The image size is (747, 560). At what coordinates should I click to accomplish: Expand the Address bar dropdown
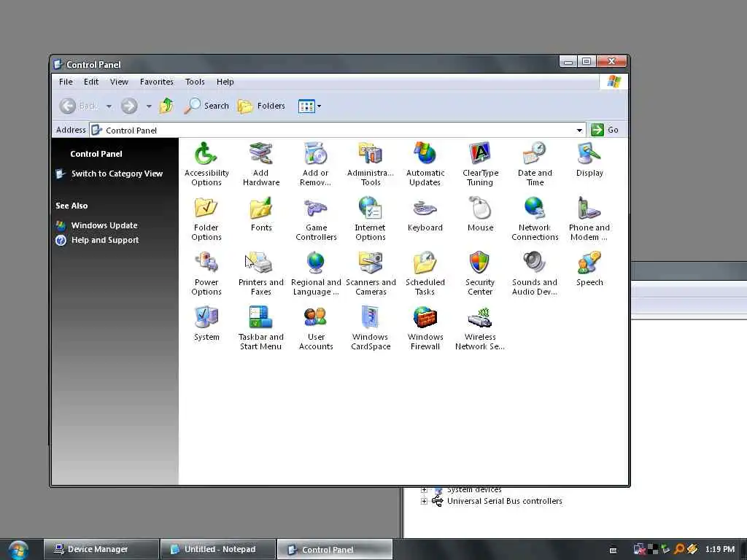pyautogui.click(x=579, y=130)
